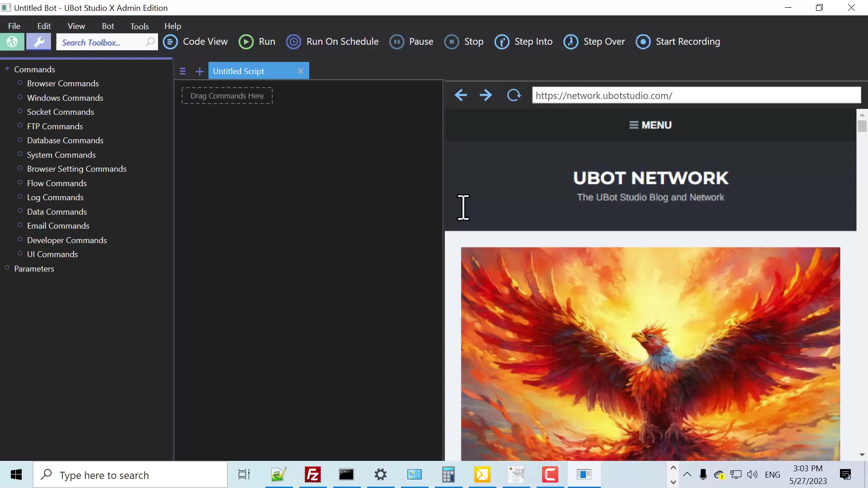The width and height of the screenshot is (868, 488).
Task: Reload the embedded browser page
Action: (514, 95)
